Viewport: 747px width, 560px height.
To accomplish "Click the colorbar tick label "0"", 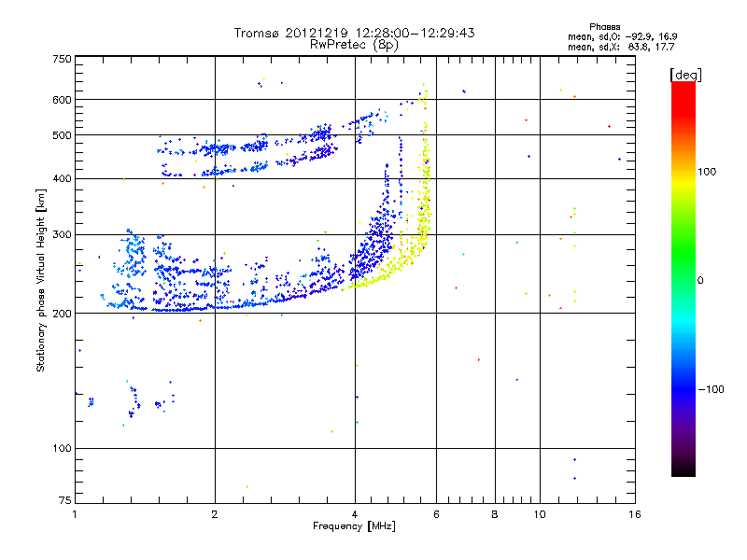I will pos(700,280).
